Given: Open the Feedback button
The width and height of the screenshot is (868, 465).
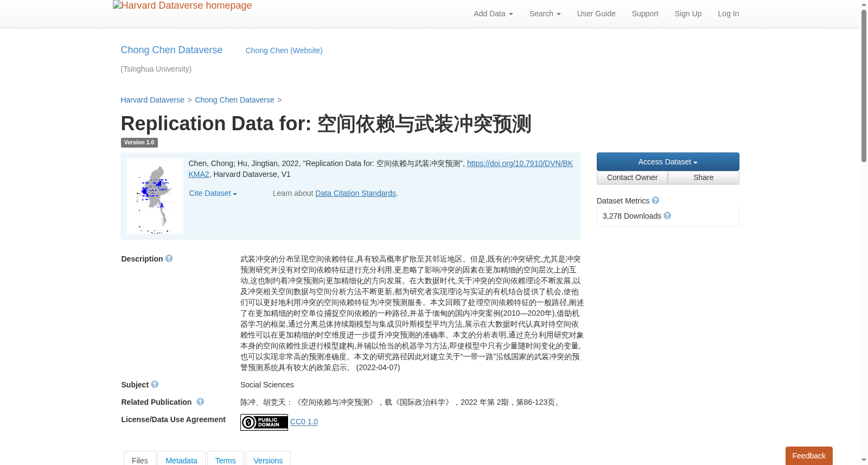Looking at the screenshot, I should click(x=809, y=456).
